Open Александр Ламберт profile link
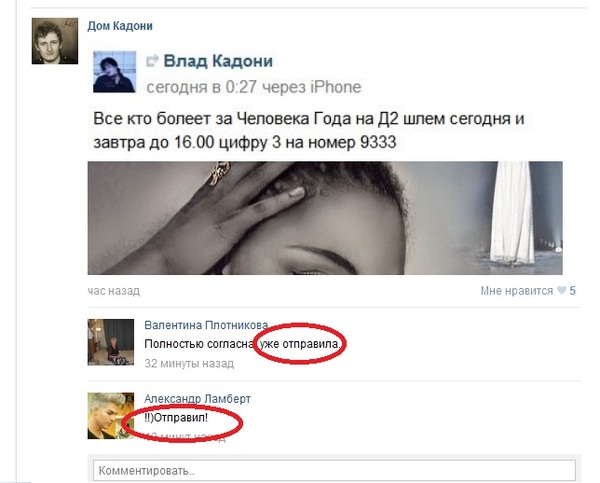Screen dimensions: 600x483 (x=197, y=399)
